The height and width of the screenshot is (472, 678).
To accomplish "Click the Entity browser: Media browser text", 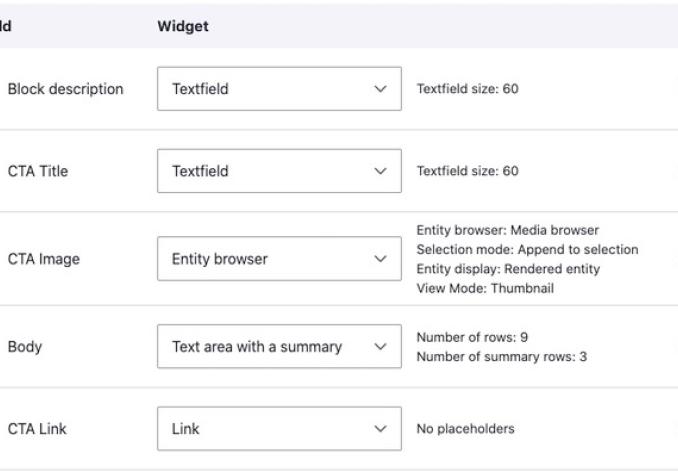I will point(507,231).
